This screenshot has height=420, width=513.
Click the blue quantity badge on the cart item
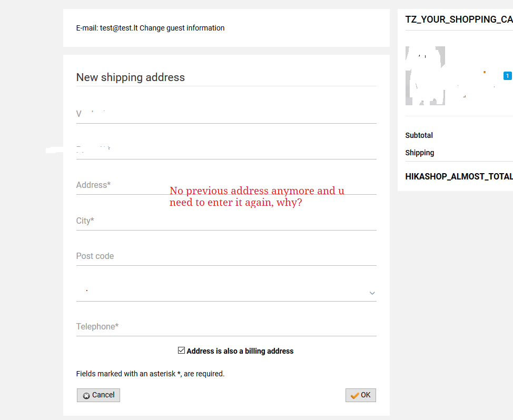point(507,76)
